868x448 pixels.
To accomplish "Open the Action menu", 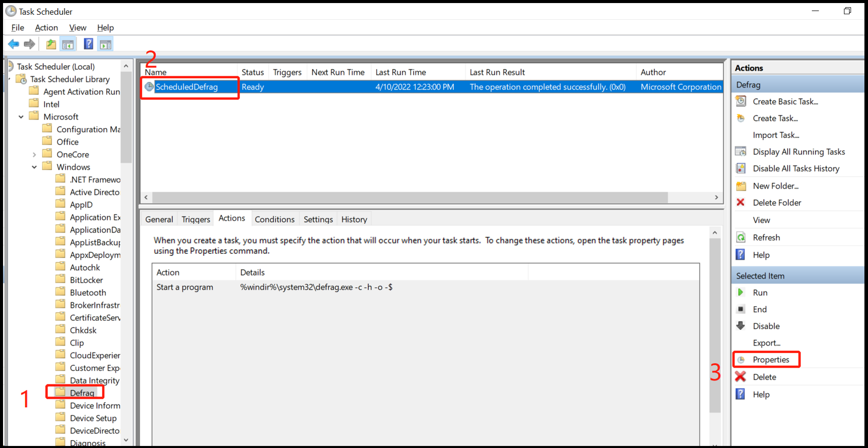I will tap(46, 27).
